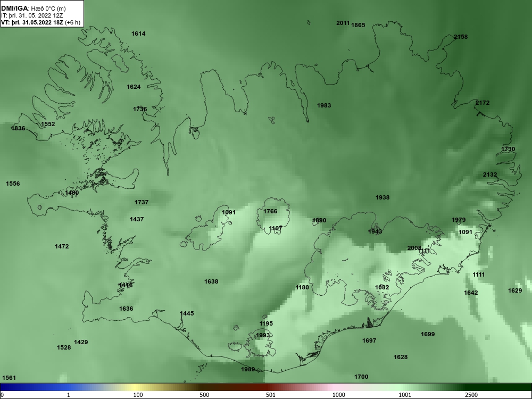Click the 1979 height value
The width and height of the screenshot is (532, 399).
[x=459, y=220]
